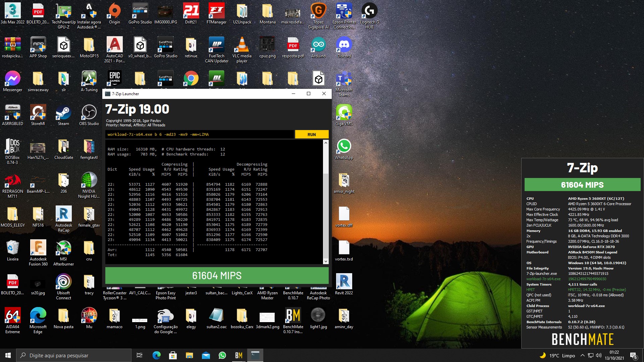Click 'AMD Ryzen 5 3600XT (6C/12T)' in BenchMate

(596, 198)
